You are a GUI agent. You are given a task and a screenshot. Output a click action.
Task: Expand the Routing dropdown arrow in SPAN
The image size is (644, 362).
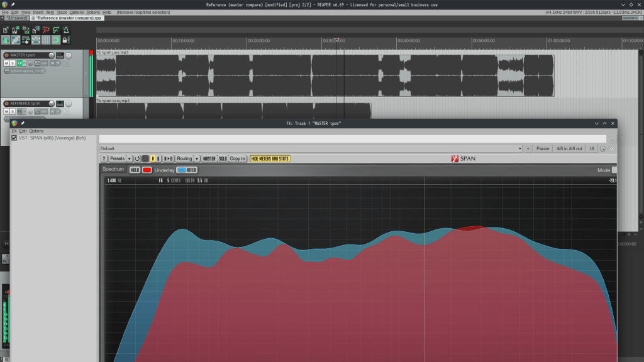point(197,159)
